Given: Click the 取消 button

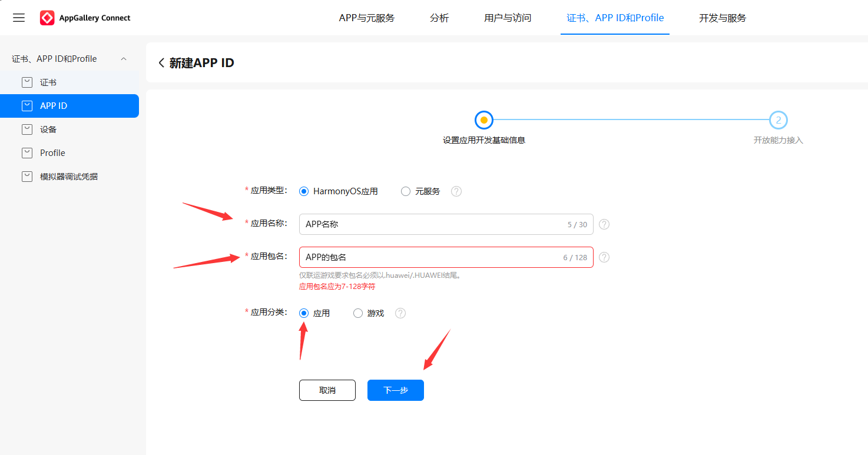Looking at the screenshot, I should click(327, 390).
